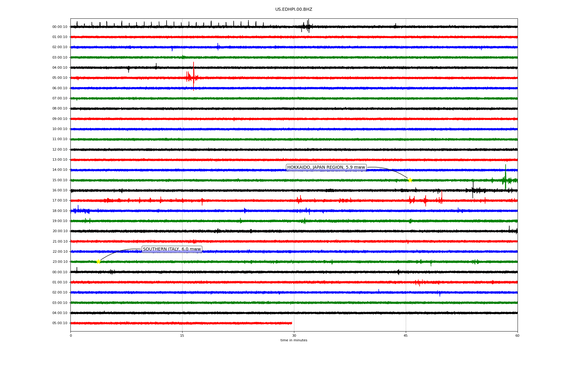Click the right end of the truncated bottom red trace
This screenshot has height=368, width=588.
292,323
